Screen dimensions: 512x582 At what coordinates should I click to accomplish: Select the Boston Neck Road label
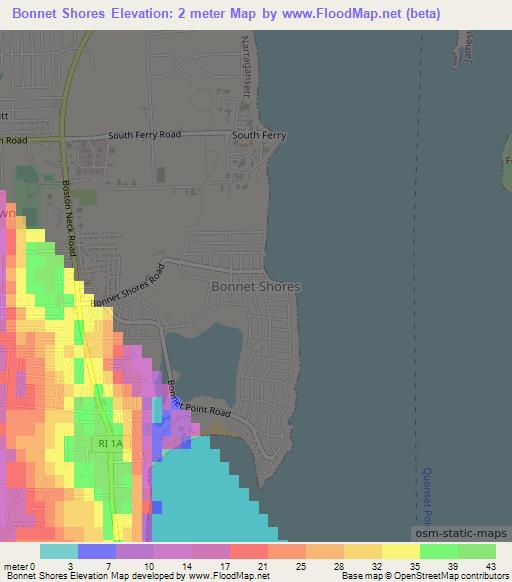point(69,218)
